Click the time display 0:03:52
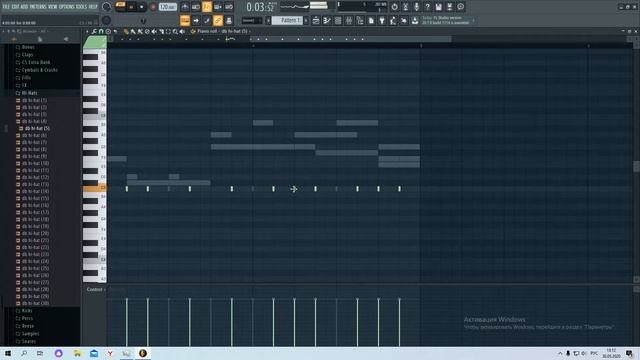 pos(260,7)
